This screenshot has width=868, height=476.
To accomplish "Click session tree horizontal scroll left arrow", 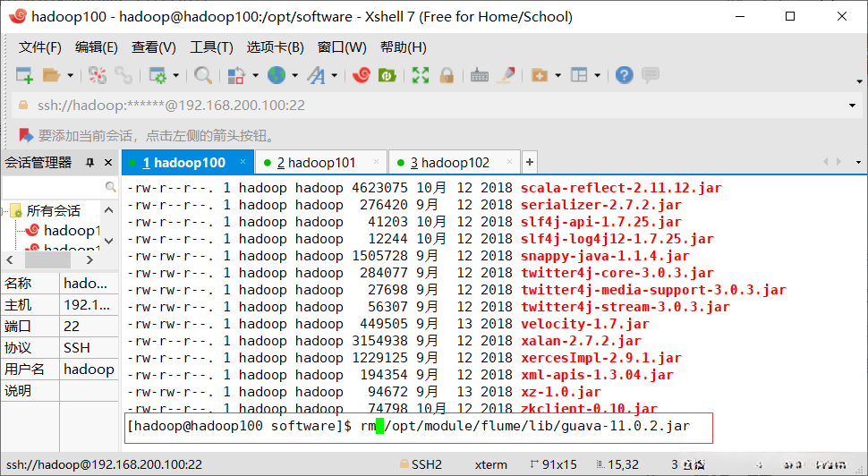I will [10, 259].
